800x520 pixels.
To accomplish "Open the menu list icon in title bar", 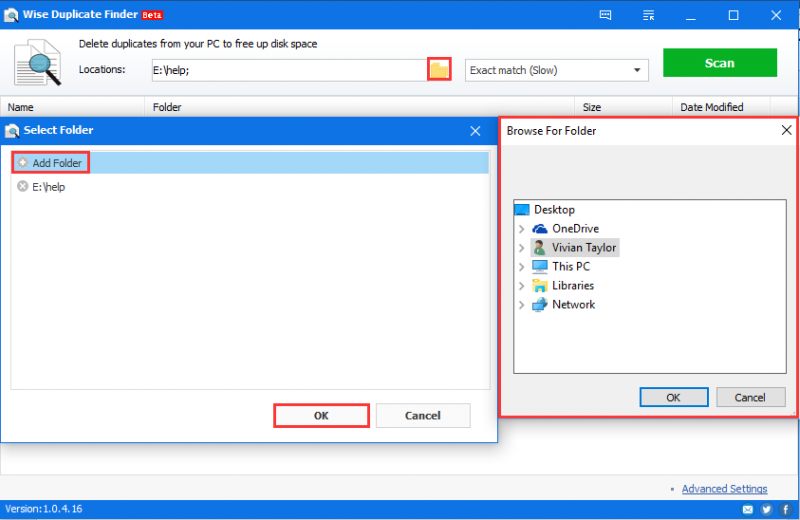I will [x=648, y=15].
